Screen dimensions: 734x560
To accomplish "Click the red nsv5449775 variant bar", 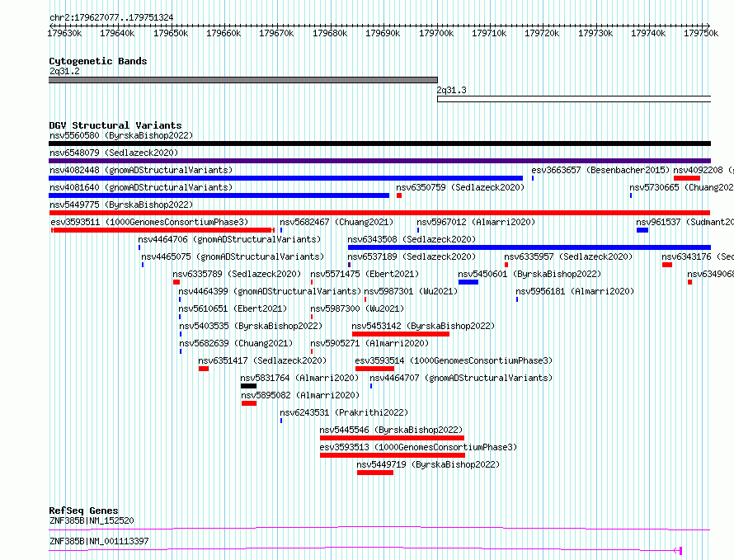I will tap(379, 213).
